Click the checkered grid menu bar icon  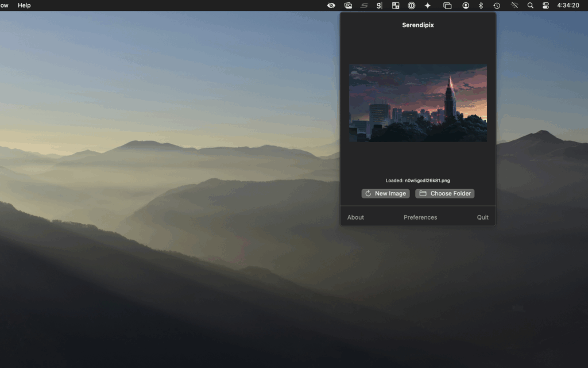coord(396,5)
